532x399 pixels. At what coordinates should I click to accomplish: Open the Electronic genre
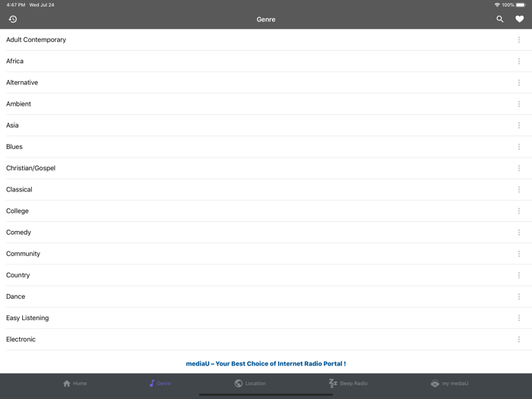266,339
